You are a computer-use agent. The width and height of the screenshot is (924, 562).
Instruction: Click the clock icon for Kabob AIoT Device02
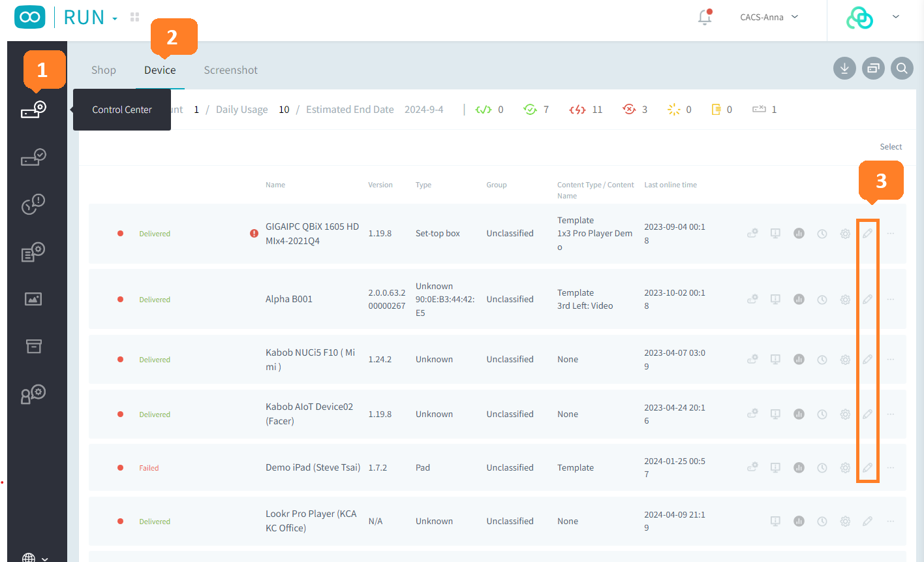point(822,414)
